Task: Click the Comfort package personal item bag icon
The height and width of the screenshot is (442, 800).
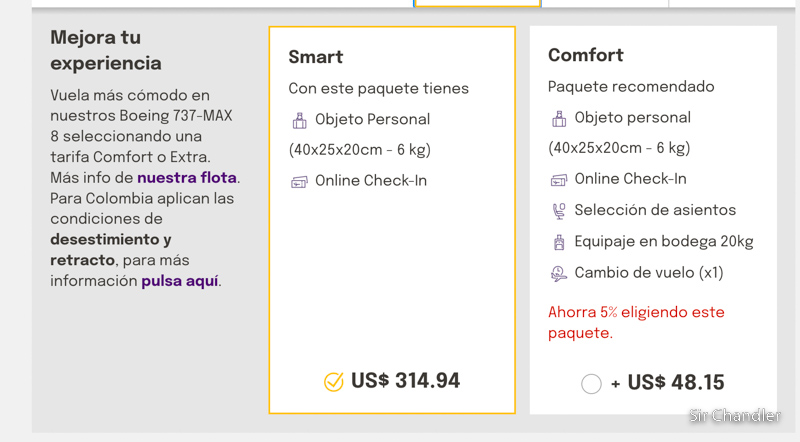Action: point(559,118)
